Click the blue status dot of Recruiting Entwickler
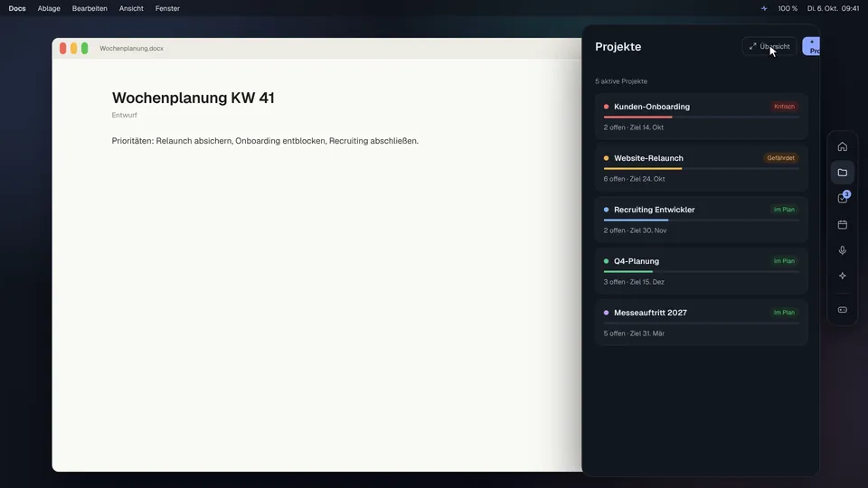The image size is (868, 488). pos(606,210)
